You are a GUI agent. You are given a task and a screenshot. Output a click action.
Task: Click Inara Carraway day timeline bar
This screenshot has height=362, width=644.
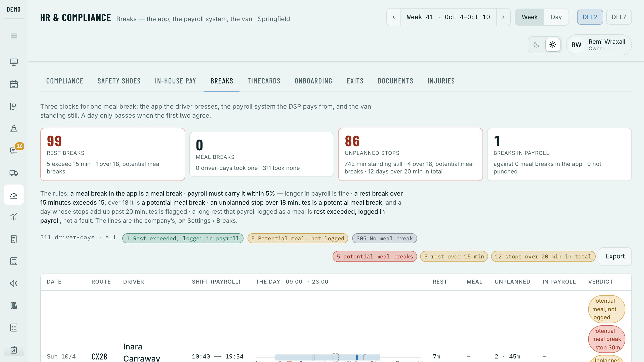coord(328,357)
